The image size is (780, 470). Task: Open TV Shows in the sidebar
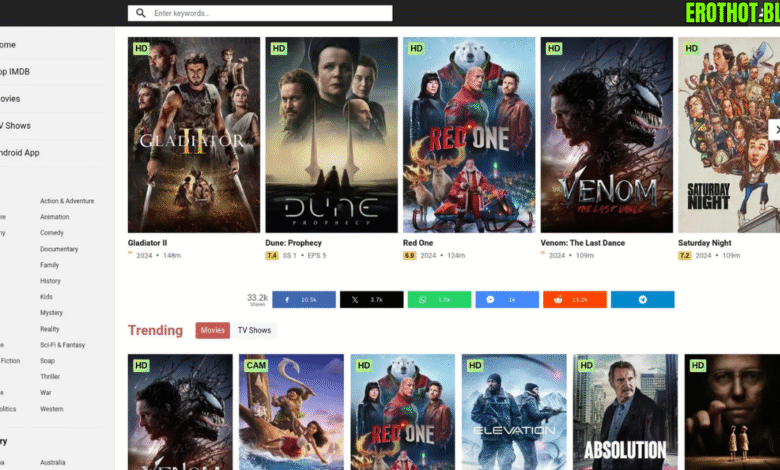(x=15, y=126)
